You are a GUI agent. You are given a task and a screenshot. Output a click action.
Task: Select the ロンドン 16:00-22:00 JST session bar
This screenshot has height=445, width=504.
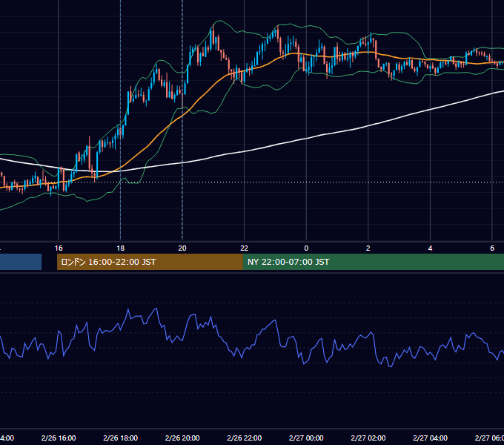click(150, 262)
